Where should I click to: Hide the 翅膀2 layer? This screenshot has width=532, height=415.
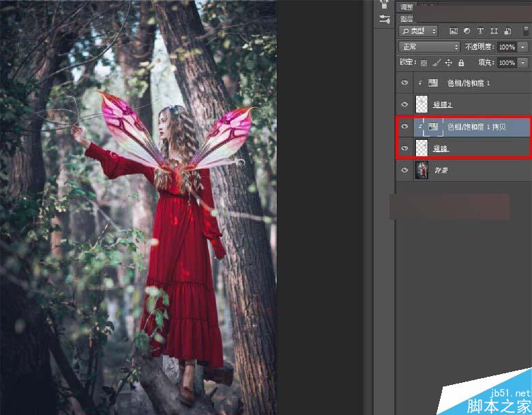[x=404, y=104]
